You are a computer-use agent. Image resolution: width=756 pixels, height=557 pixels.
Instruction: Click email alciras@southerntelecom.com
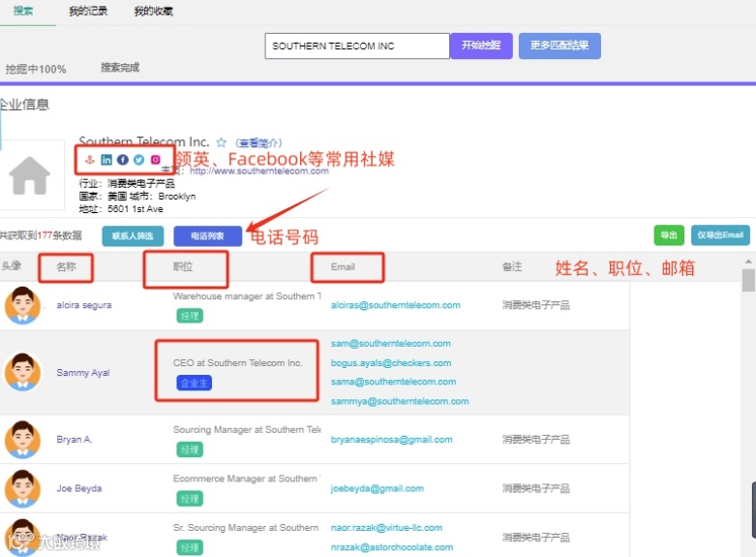click(395, 305)
